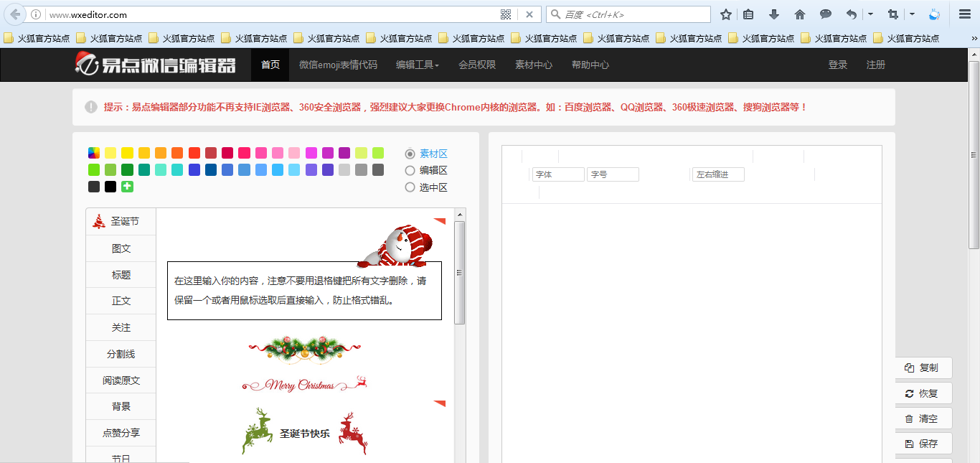This screenshot has width=980, height=463.
Task: Click the 登录 login link
Action: pyautogui.click(x=838, y=65)
